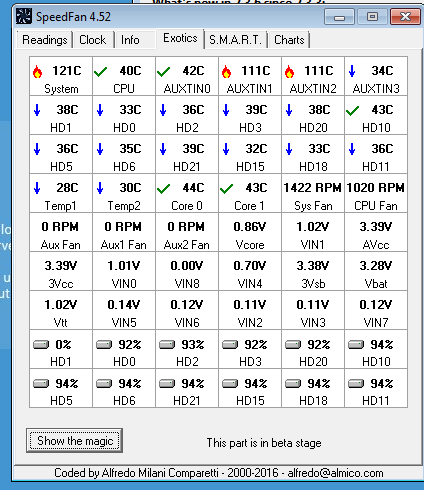Open the Clock tab
Screen dimensions: 424x490
(92, 40)
